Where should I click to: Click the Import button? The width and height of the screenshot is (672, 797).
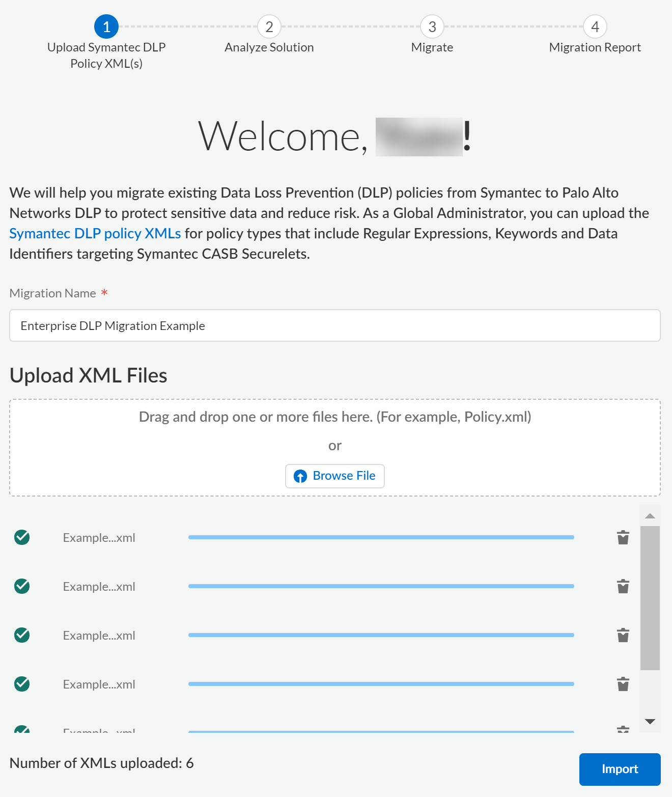pos(620,769)
